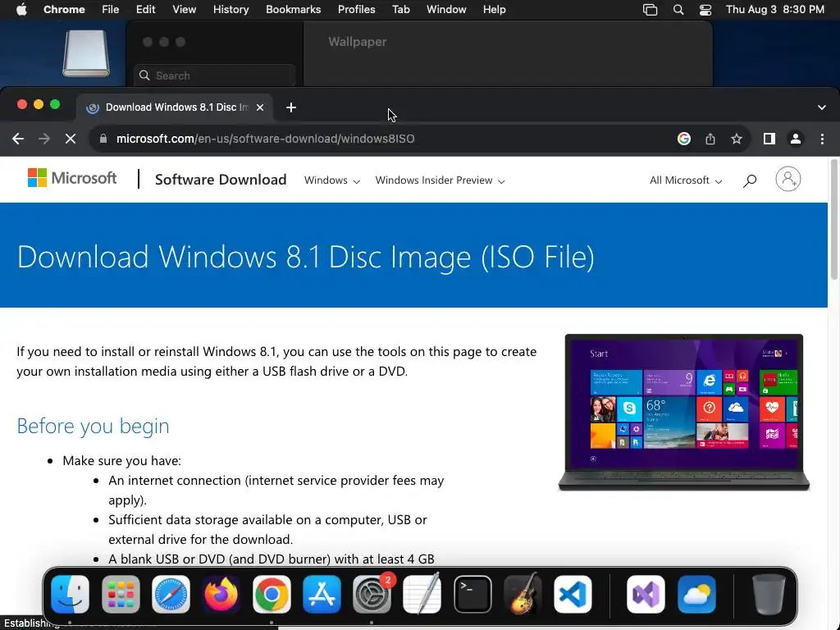Click the weather cloud app icon in the dock
The width and height of the screenshot is (840, 630).
click(x=696, y=594)
